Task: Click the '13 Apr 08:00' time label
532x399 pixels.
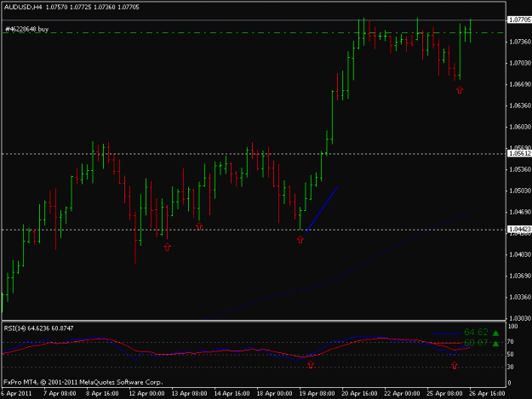Action: pyautogui.click(x=189, y=394)
